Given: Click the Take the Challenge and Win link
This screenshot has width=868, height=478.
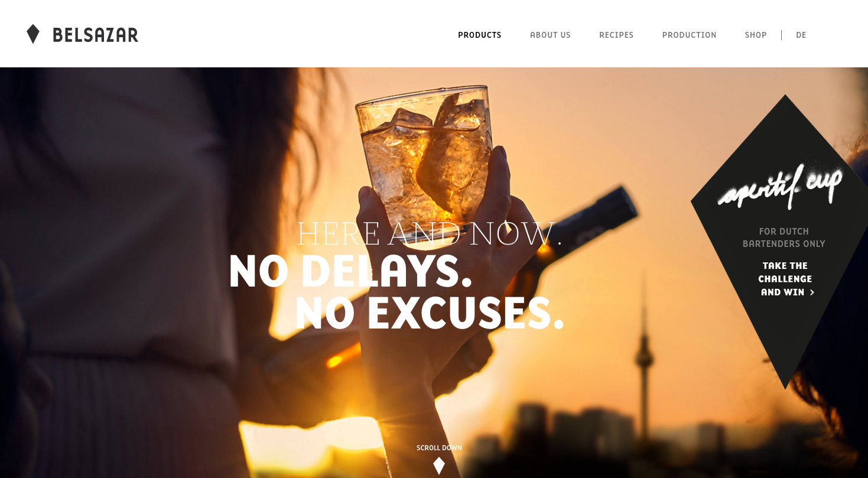Looking at the screenshot, I should (x=785, y=279).
